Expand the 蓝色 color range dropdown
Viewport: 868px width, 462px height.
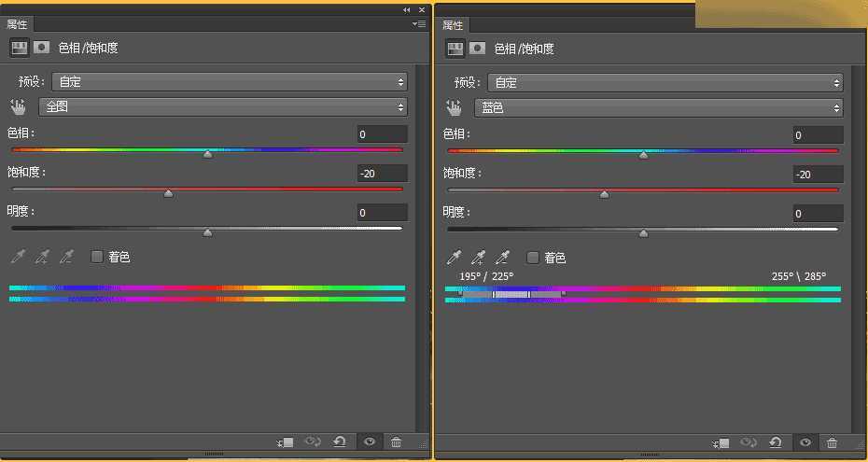pyautogui.click(x=658, y=107)
